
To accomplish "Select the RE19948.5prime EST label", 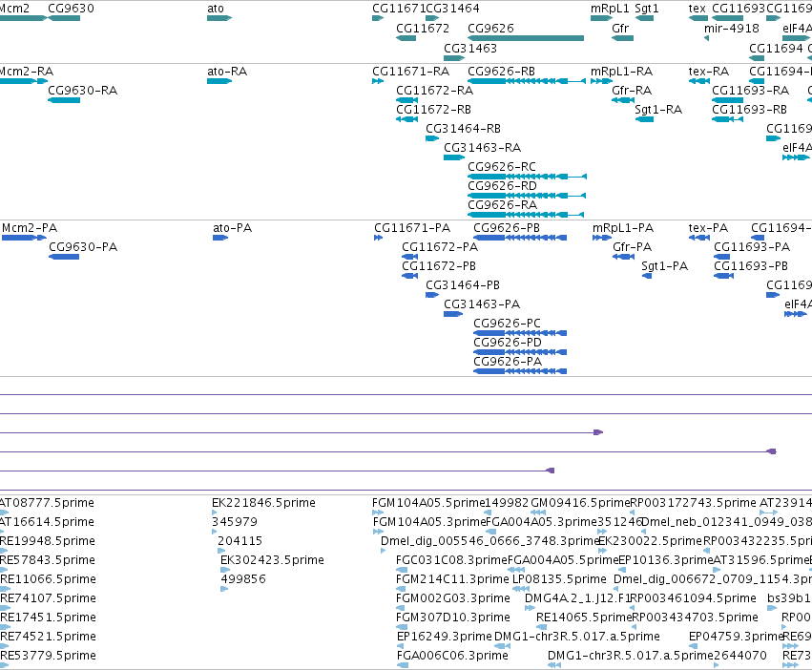I will (48, 540).
